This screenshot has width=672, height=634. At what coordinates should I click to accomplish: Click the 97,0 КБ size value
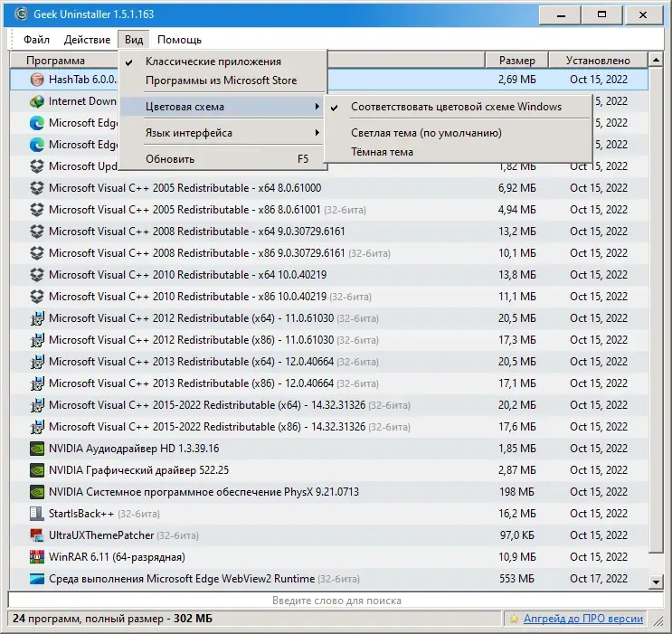coord(516,535)
